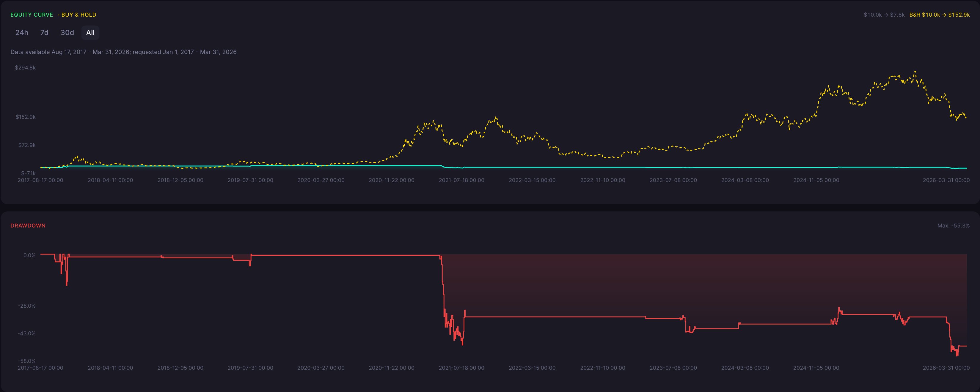Select the All time range
This screenshot has height=392, width=980.
90,33
